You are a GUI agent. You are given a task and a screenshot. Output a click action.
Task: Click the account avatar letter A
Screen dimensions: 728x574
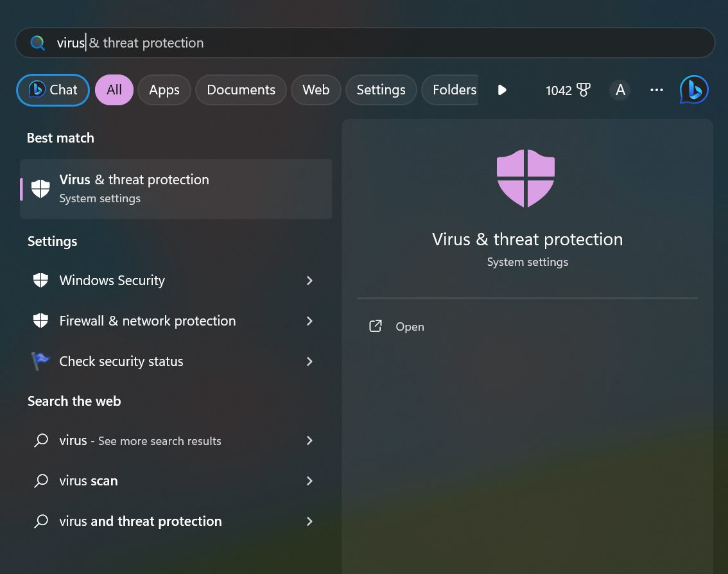[x=620, y=90]
